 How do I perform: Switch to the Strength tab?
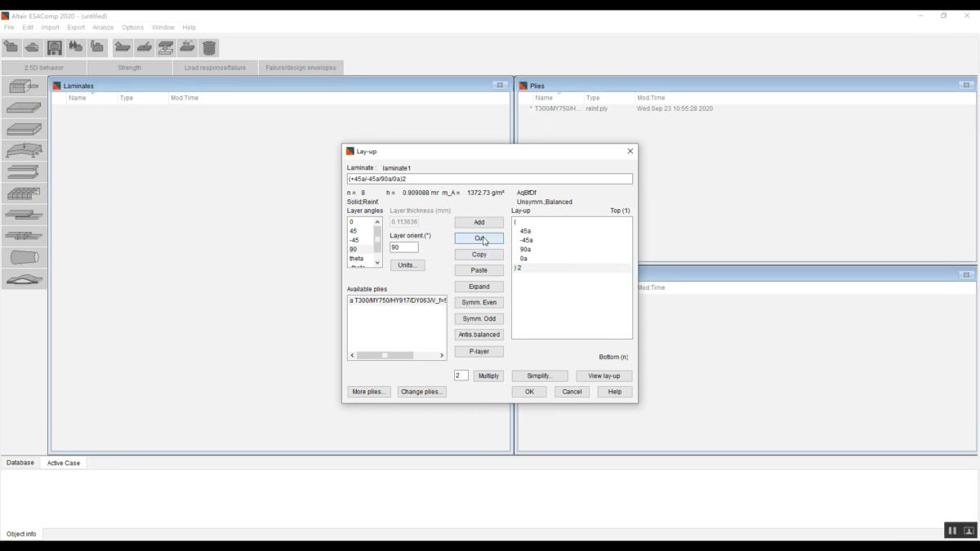coord(129,68)
